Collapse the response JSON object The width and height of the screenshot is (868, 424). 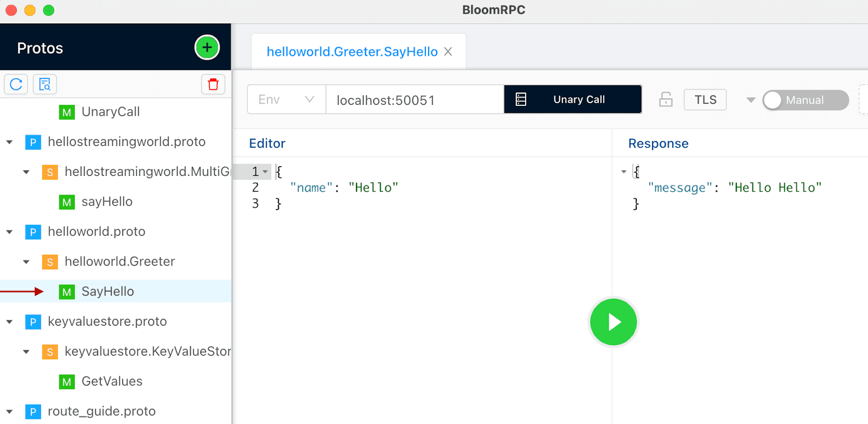click(624, 172)
